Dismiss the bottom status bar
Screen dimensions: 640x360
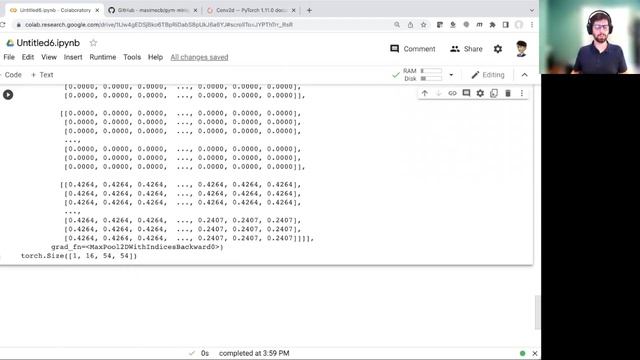point(535,353)
